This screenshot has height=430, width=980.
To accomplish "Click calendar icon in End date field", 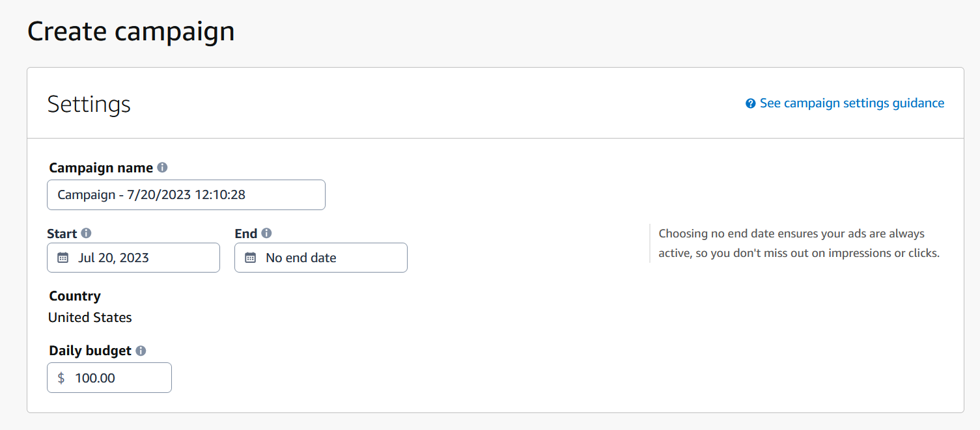I will tap(250, 258).
